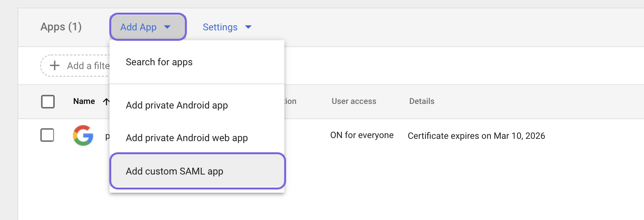The image size is (644, 220).
Task: Toggle the select-all checkbox in the table header
Action: (48, 102)
